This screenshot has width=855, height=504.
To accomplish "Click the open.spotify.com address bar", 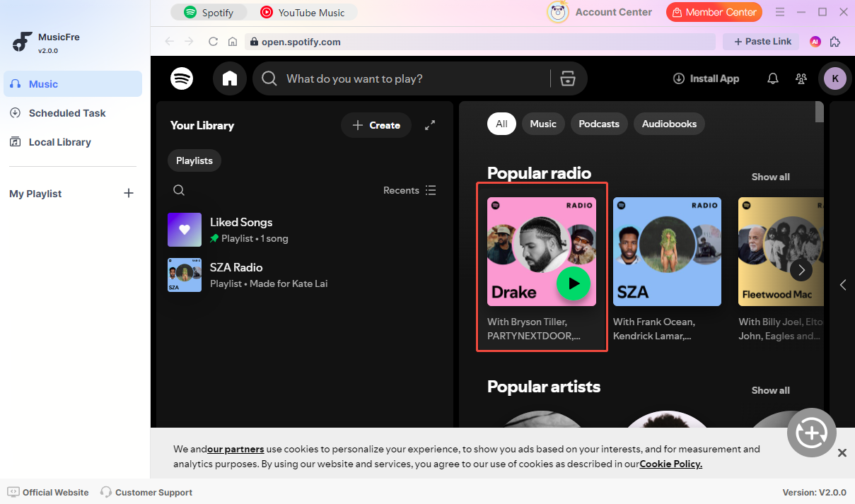I will 480,42.
